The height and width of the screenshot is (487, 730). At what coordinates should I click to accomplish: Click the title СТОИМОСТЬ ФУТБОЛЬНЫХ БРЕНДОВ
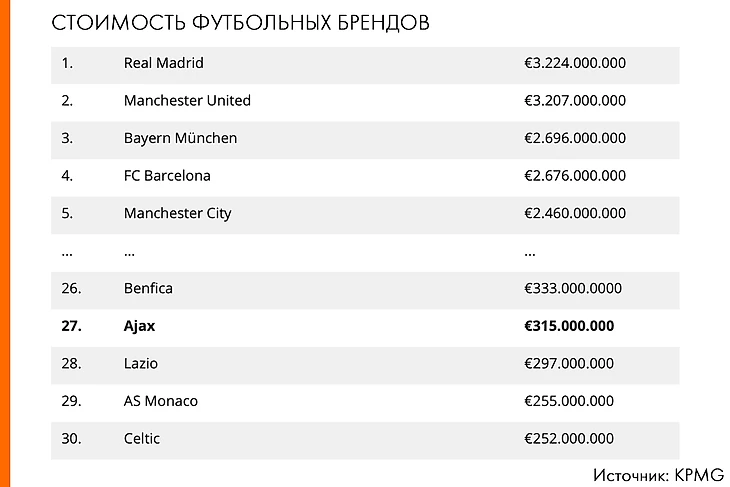[x=240, y=23]
